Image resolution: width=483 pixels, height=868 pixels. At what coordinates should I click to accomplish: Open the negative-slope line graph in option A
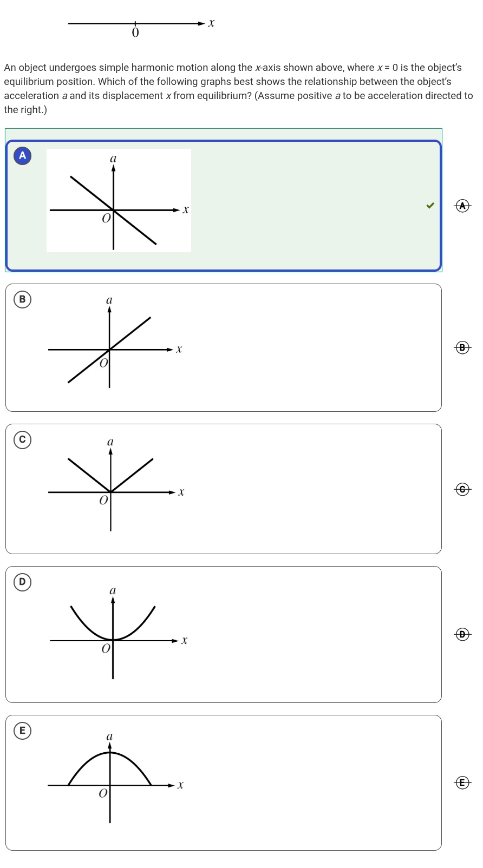coord(119,201)
